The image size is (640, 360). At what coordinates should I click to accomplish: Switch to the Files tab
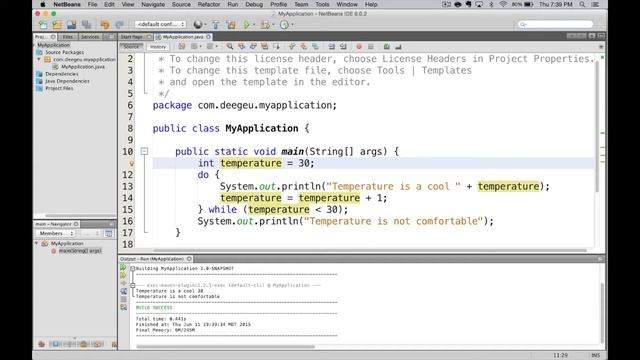tap(68, 37)
